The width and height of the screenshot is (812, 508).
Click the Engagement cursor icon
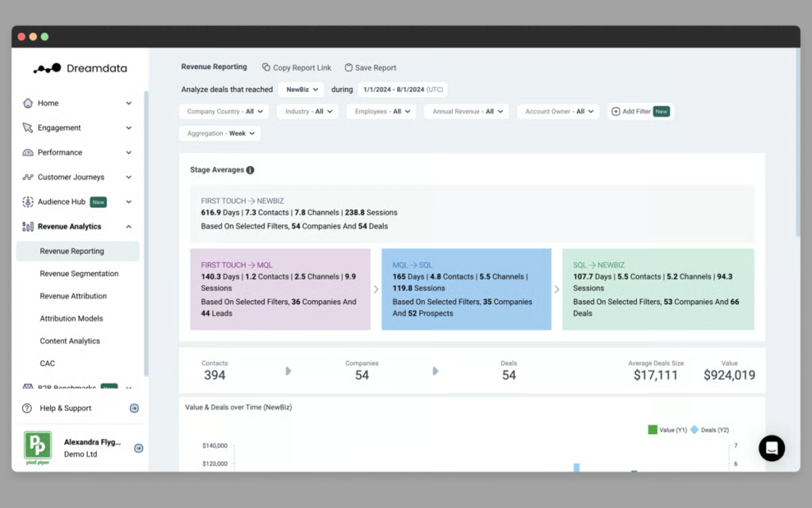pyautogui.click(x=28, y=128)
